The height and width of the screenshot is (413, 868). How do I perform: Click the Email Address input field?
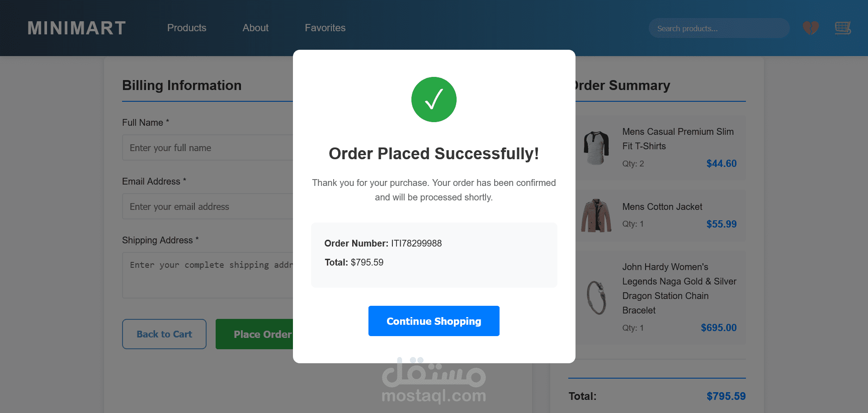208,207
